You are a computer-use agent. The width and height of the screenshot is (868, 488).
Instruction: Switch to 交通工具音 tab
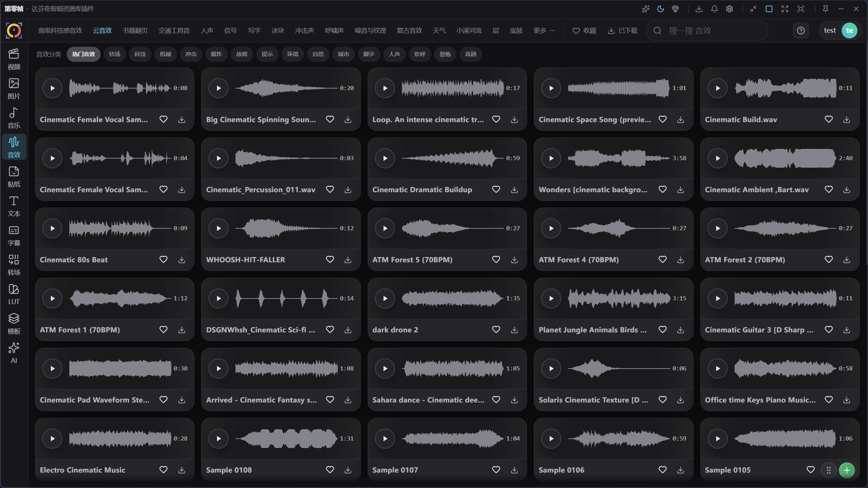pyautogui.click(x=174, y=31)
